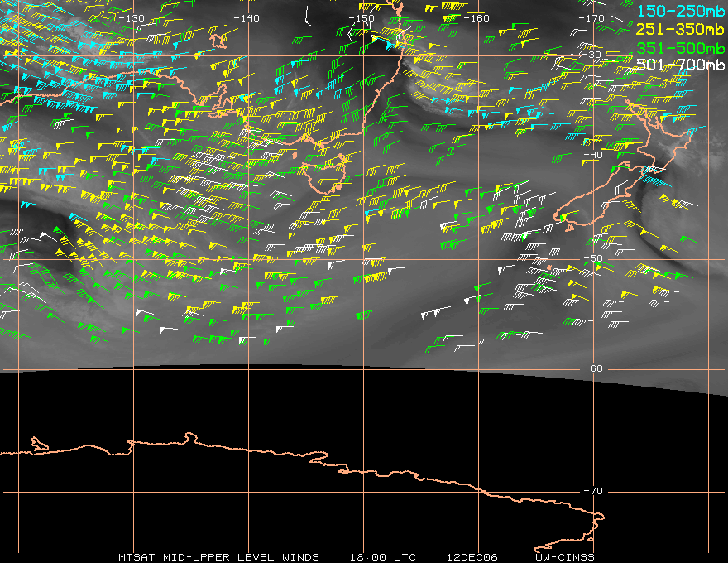This screenshot has height=563, width=728.
Task: Click the -50 latitude label
Action: 593,258
